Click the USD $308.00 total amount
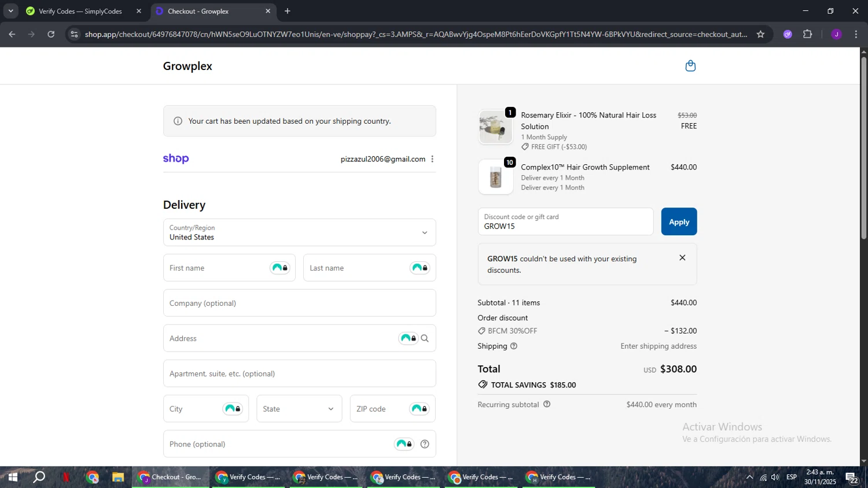 (670, 369)
